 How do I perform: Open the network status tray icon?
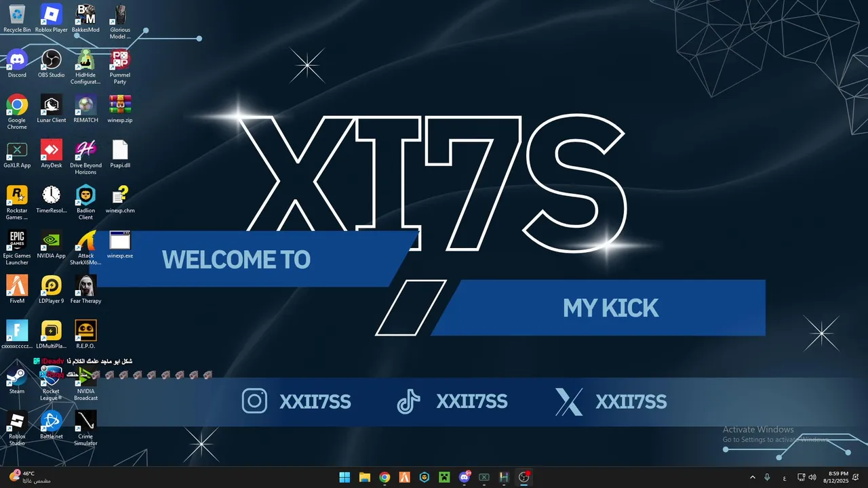click(802, 477)
